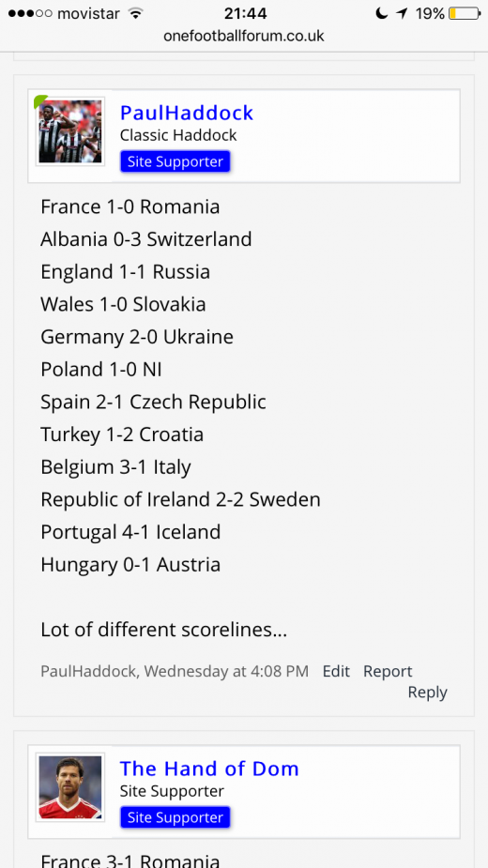This screenshot has height=868, width=488.
Task: Click Site Supporter badge under The Hand of Dom
Action: pos(175,817)
